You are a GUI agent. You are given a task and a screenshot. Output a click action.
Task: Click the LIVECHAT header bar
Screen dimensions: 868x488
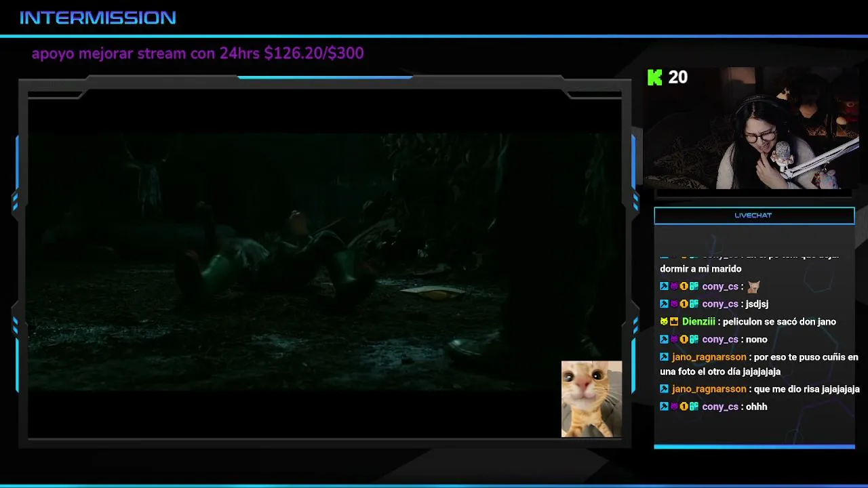pos(754,216)
